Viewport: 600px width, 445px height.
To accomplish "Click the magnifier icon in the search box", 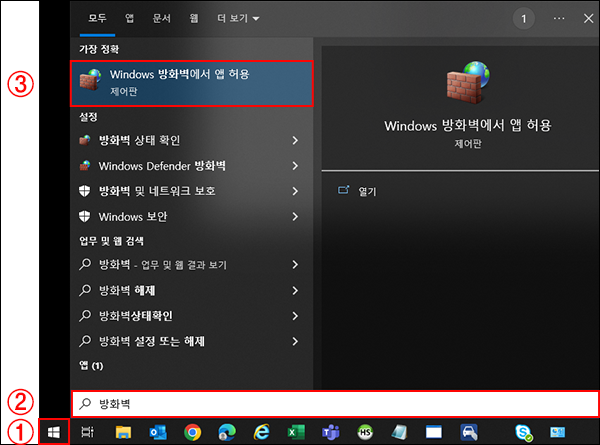I will pyautogui.click(x=85, y=403).
